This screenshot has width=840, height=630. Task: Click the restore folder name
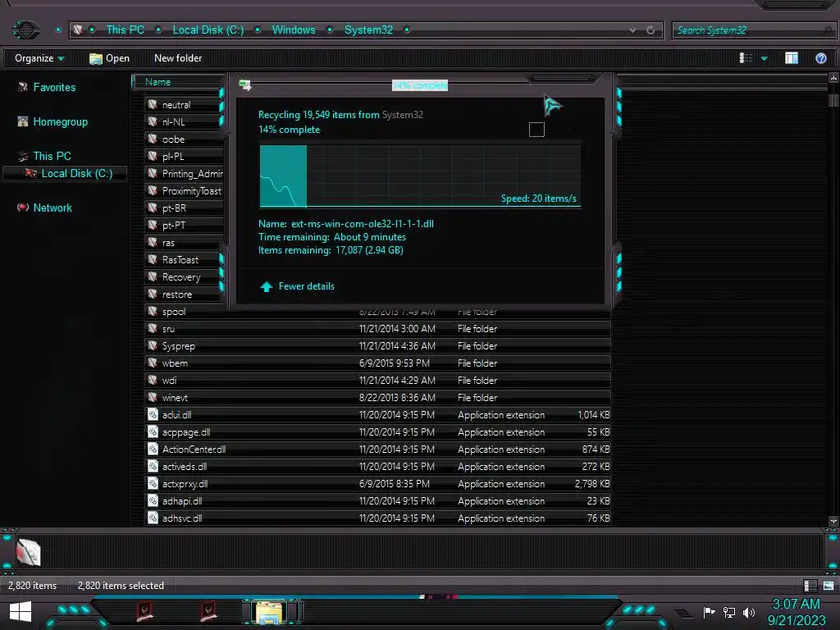177,294
